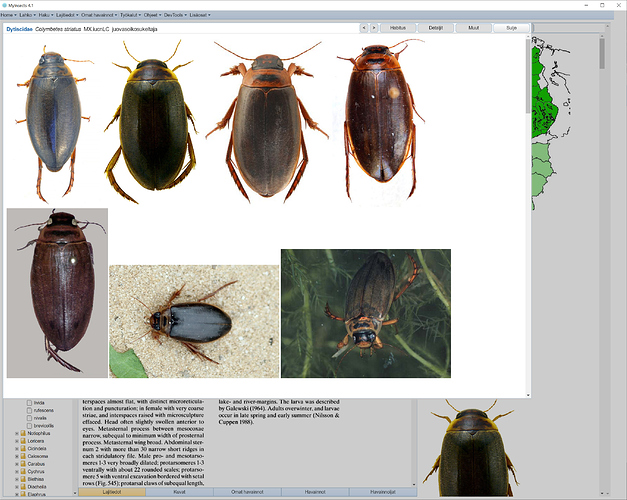Select the Loricera folder icon

point(23,441)
